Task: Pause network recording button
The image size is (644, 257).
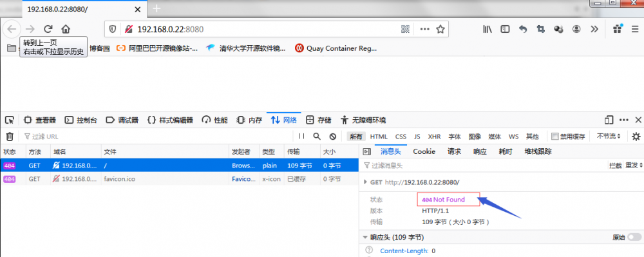Action: pyautogui.click(x=302, y=137)
